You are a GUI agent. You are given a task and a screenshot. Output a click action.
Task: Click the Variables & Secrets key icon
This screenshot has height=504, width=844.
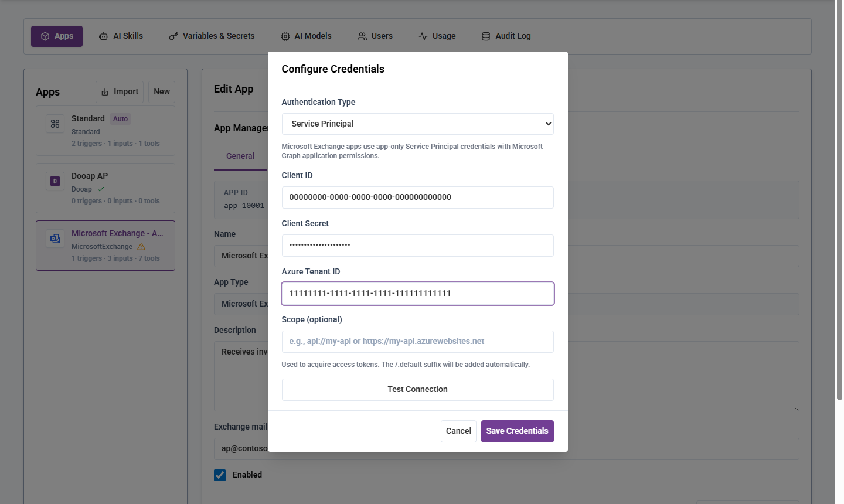click(x=173, y=36)
